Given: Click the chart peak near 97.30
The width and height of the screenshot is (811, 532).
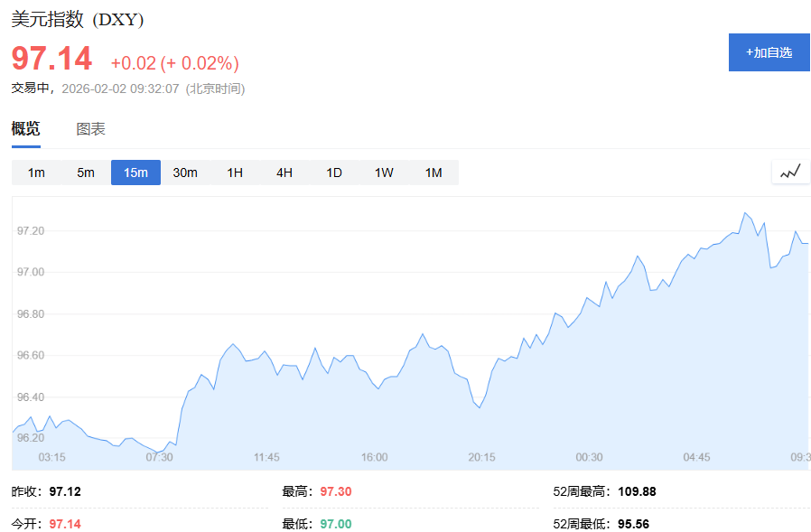Looking at the screenshot, I should click(745, 213).
